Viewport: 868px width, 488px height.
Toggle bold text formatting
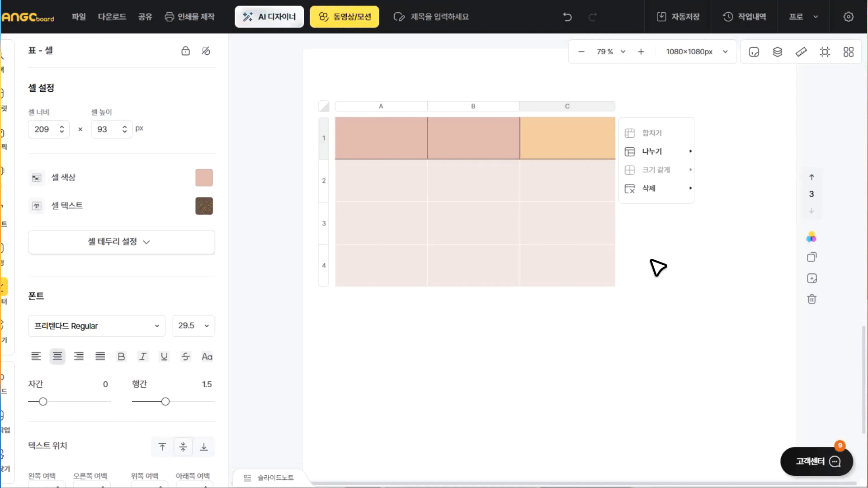tap(121, 357)
